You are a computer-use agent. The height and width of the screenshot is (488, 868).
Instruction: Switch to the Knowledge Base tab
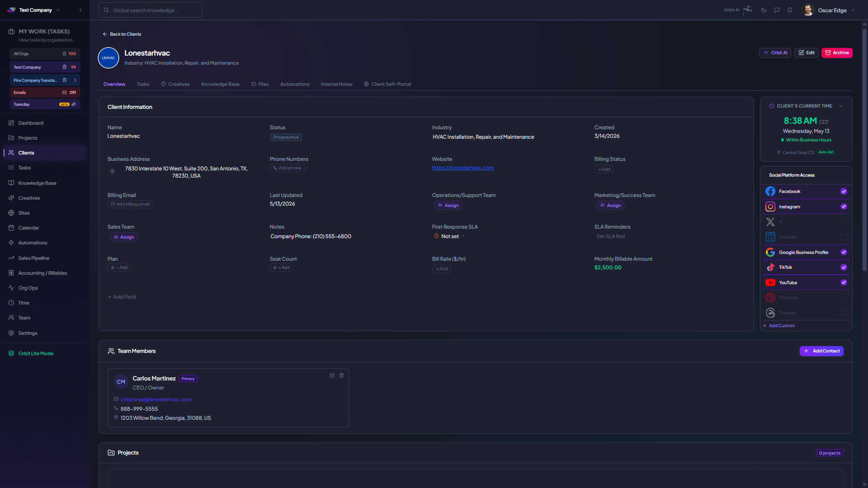[220, 84]
